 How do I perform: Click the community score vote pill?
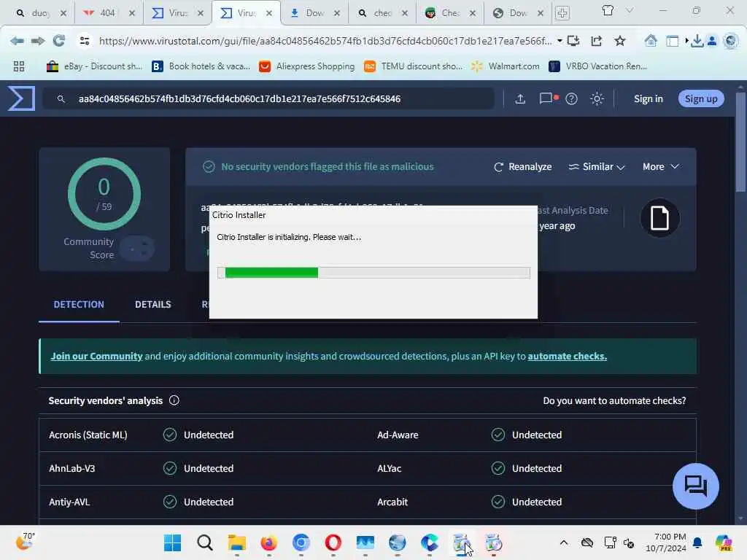136,248
